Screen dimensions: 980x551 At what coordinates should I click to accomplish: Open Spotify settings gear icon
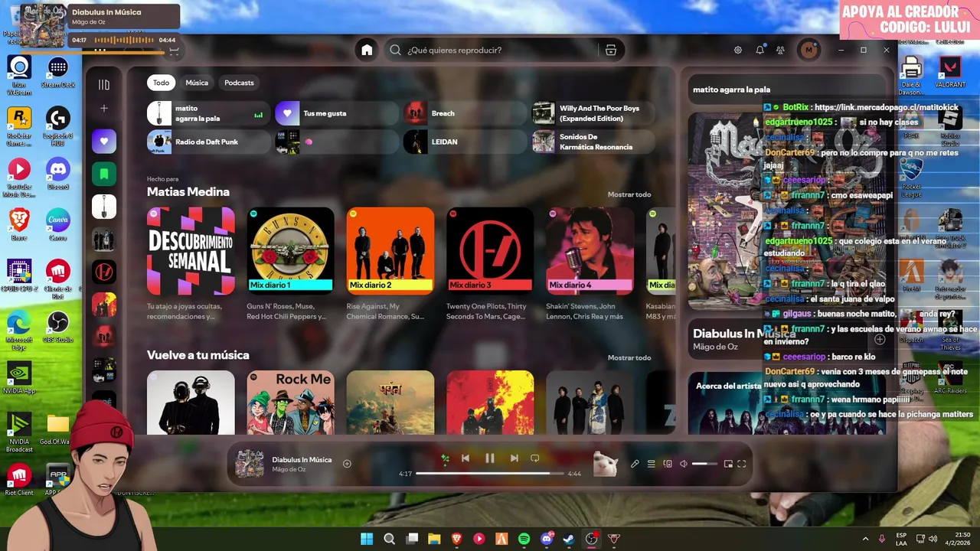click(738, 50)
